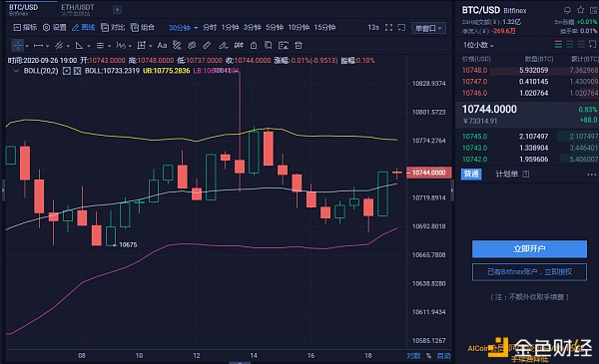599x364 pixels.
Task: Select the triangle shape drawing tool
Action: (79, 46)
